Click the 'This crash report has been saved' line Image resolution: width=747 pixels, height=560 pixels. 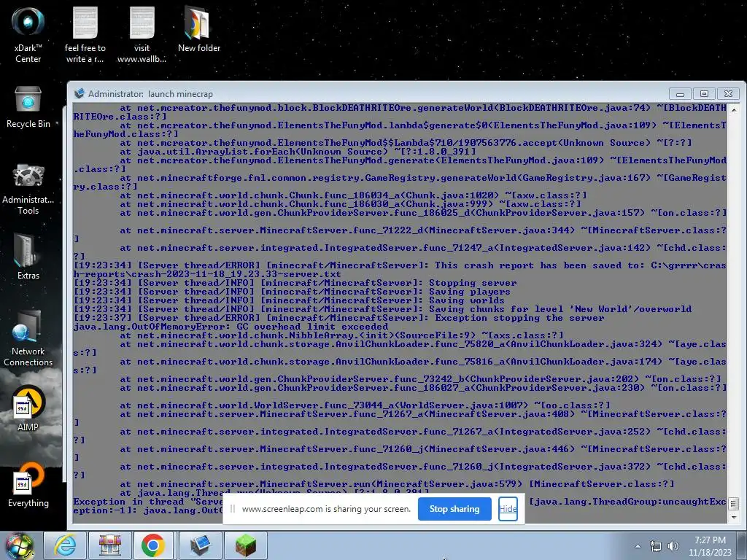coord(400,270)
